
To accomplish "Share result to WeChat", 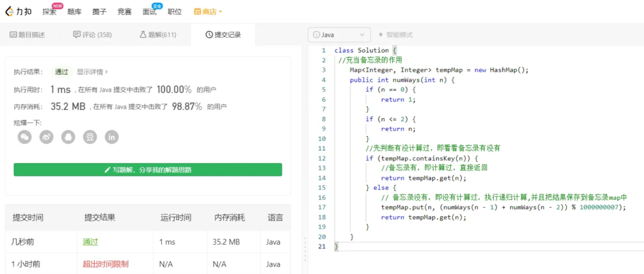I will pos(24,137).
